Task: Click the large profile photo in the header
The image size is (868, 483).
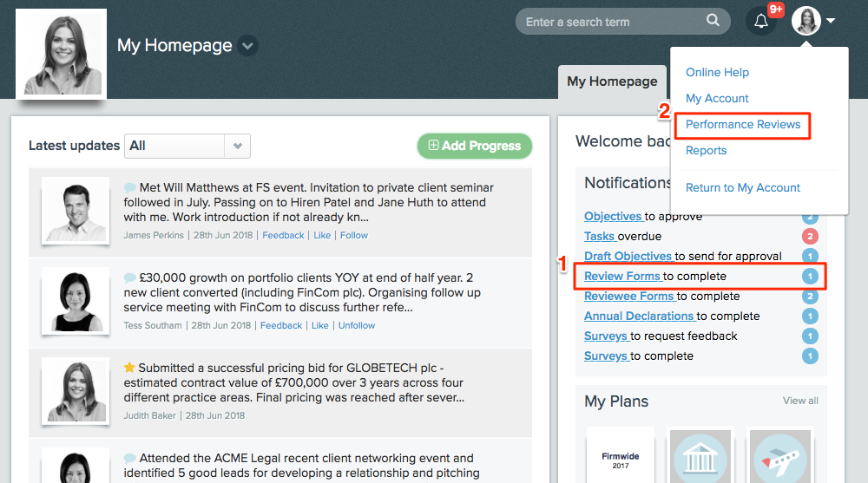Action: coord(62,54)
